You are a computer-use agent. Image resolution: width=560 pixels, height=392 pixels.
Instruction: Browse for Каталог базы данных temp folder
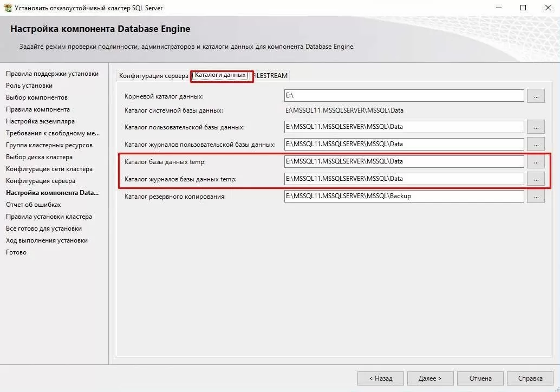(536, 162)
